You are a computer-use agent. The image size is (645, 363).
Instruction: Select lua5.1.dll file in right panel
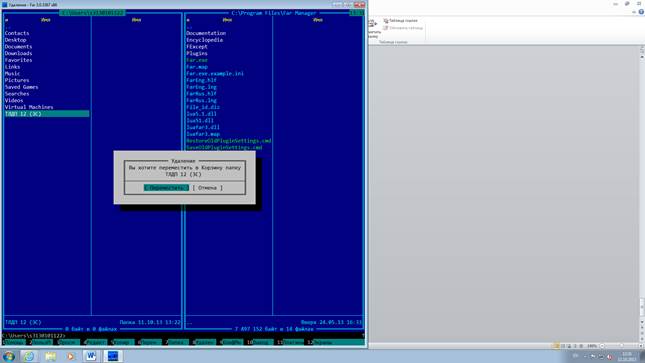[201, 114]
